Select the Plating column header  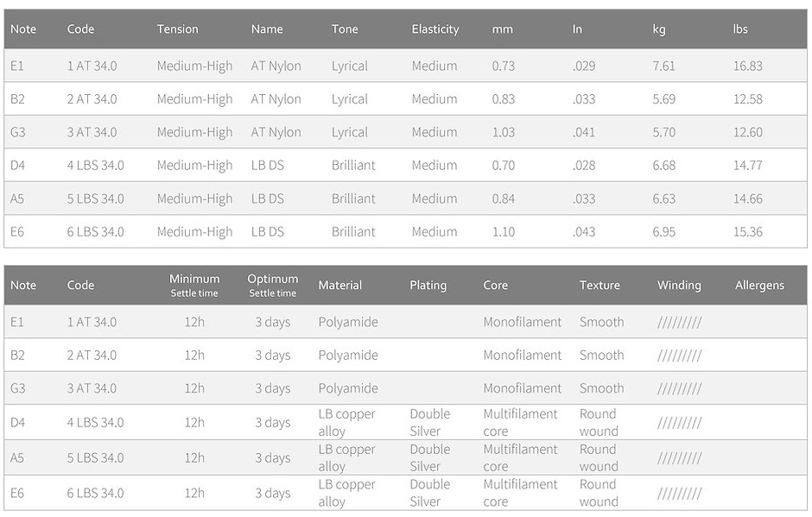428,286
